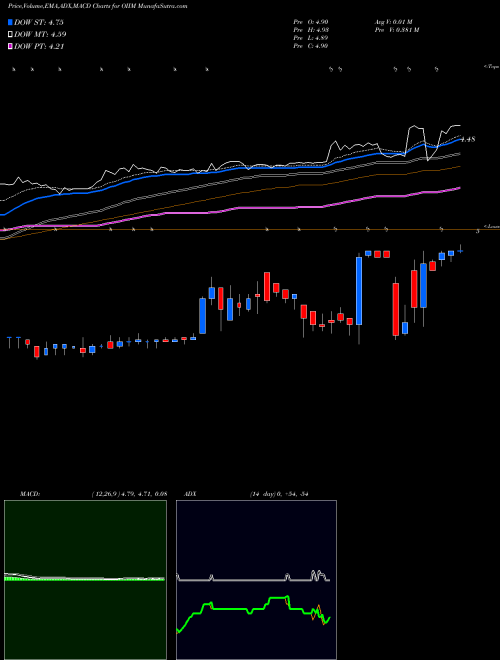The height and width of the screenshot is (660, 500).
Task: Click the ADX (14 day) values text
Action: (x=279, y=494)
